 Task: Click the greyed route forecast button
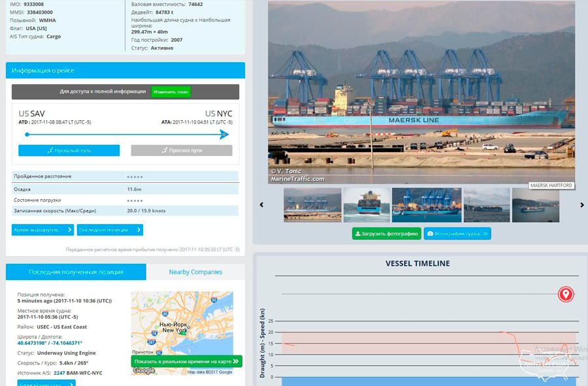[x=182, y=150]
